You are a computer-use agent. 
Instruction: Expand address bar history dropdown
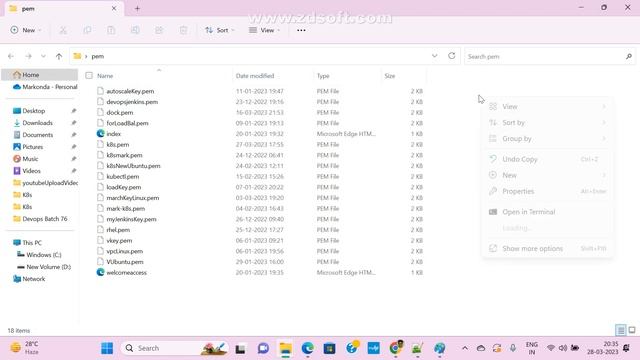(x=434, y=56)
